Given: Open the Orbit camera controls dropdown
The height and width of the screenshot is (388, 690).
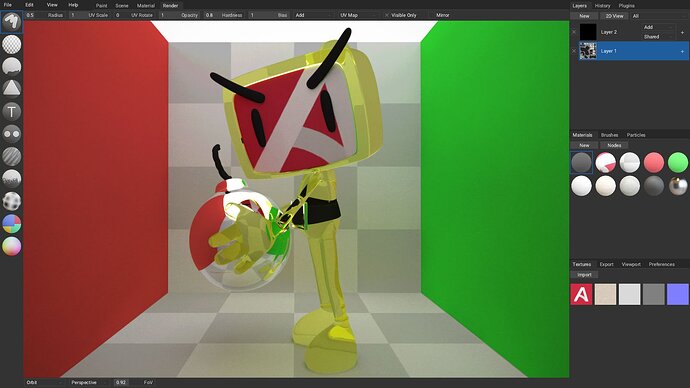Looking at the screenshot, I should [44, 382].
